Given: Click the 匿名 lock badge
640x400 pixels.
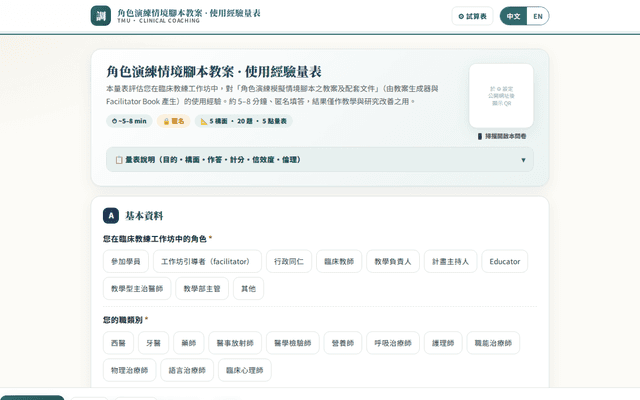Looking at the screenshot, I should tap(173, 121).
